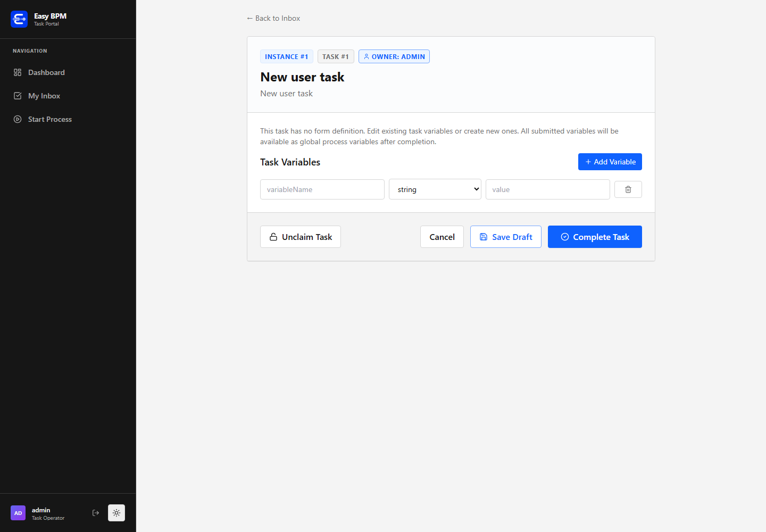Save the task as draft
766x532 pixels.
506,237
